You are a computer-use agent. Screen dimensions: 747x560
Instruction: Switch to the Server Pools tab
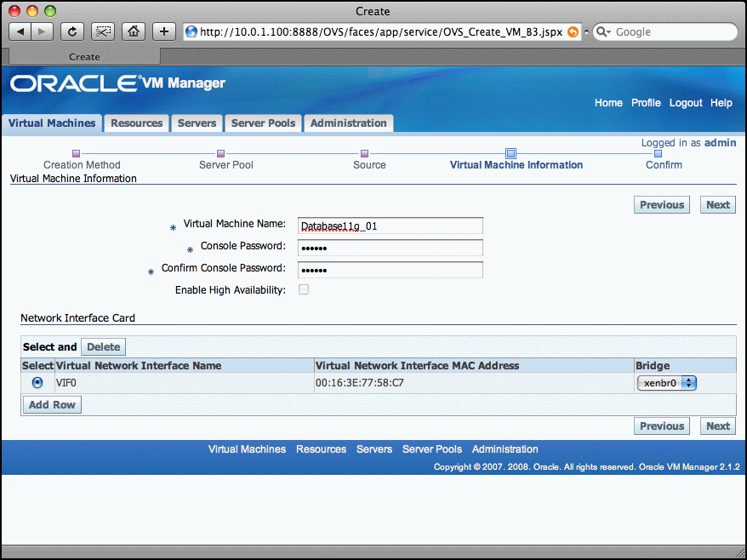coord(263,123)
